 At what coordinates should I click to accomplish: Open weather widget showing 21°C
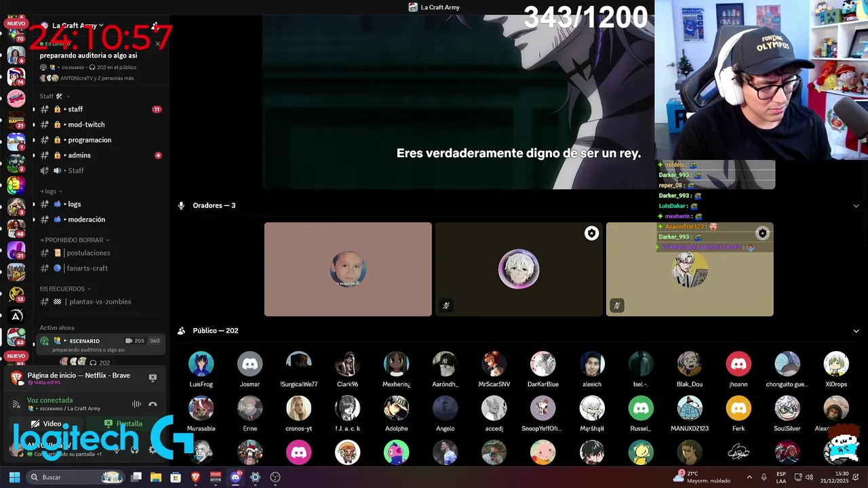pos(701,477)
